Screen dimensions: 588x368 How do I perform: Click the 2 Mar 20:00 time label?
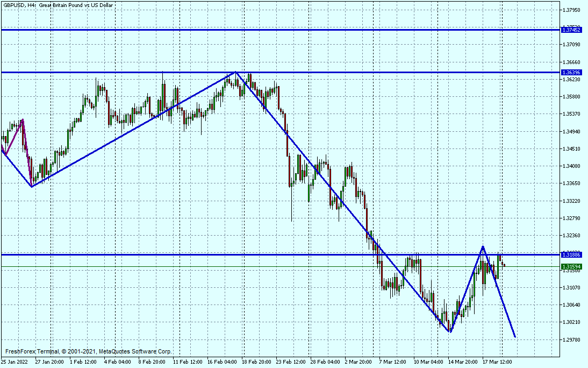pos(358,362)
